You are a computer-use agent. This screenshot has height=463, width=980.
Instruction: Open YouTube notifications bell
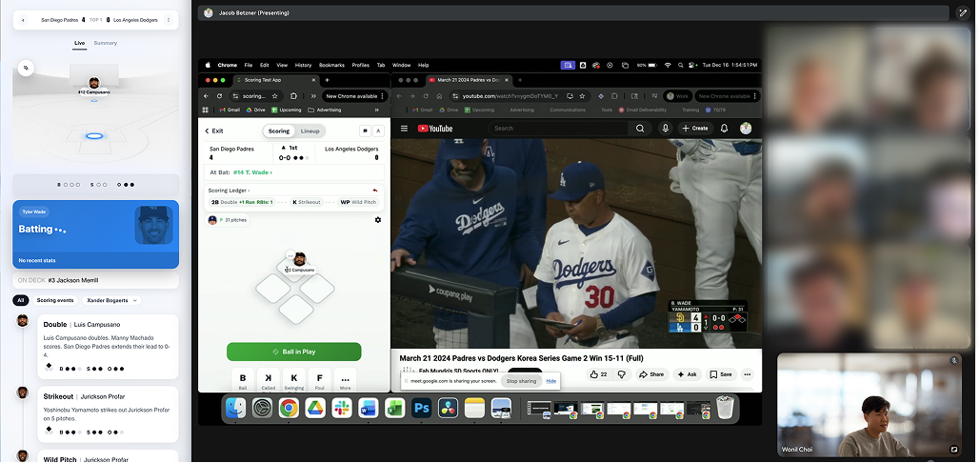tap(724, 129)
